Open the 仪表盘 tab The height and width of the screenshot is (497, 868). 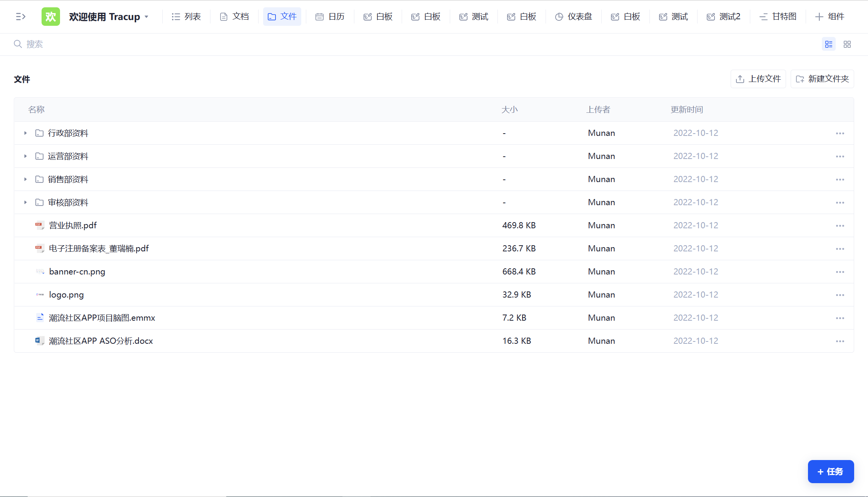point(574,17)
